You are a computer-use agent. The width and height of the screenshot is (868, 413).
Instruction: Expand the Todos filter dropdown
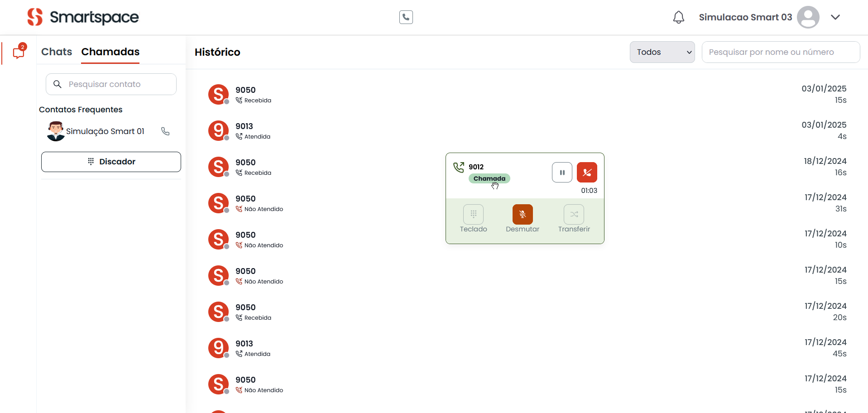[662, 52]
